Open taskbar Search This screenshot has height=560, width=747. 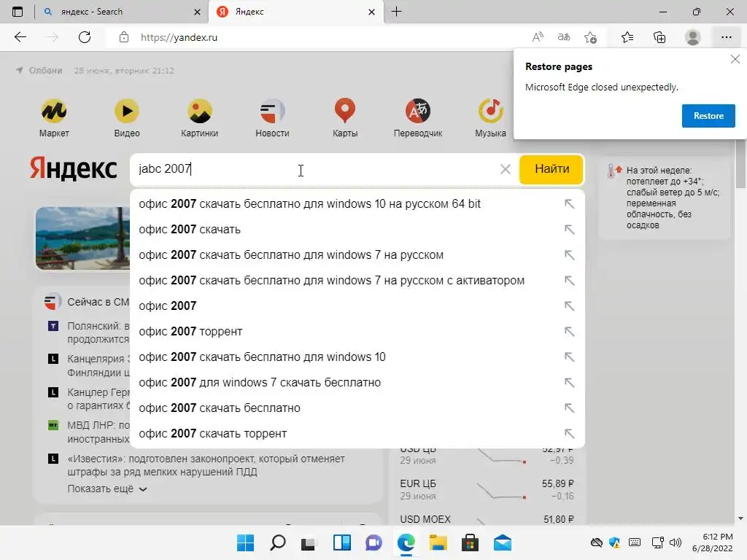278,542
